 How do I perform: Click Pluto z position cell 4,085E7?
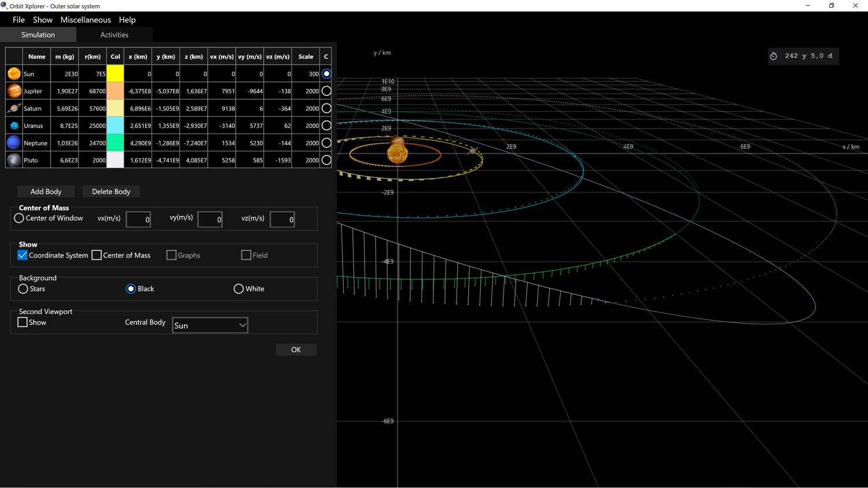(x=194, y=160)
